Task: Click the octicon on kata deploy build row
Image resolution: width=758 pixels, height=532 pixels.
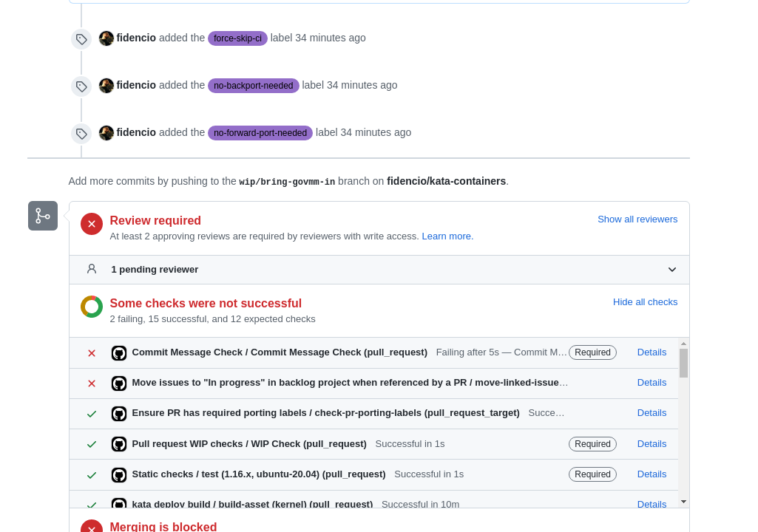Action: 119,503
